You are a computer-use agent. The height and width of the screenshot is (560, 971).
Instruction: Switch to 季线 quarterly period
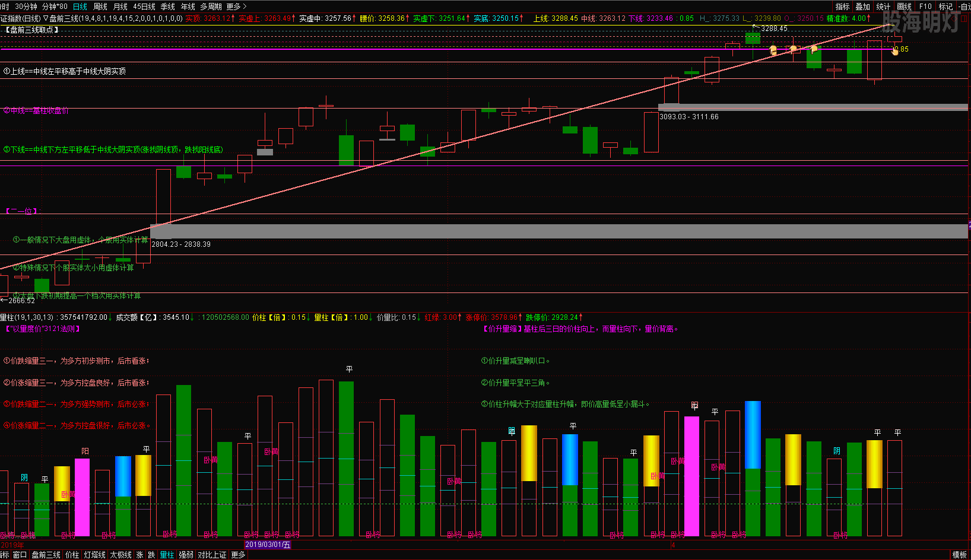pyautogui.click(x=168, y=7)
